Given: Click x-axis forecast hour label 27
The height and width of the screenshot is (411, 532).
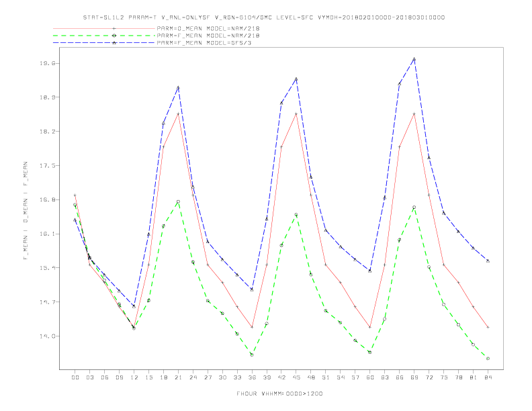Looking at the screenshot, I should (x=208, y=377).
